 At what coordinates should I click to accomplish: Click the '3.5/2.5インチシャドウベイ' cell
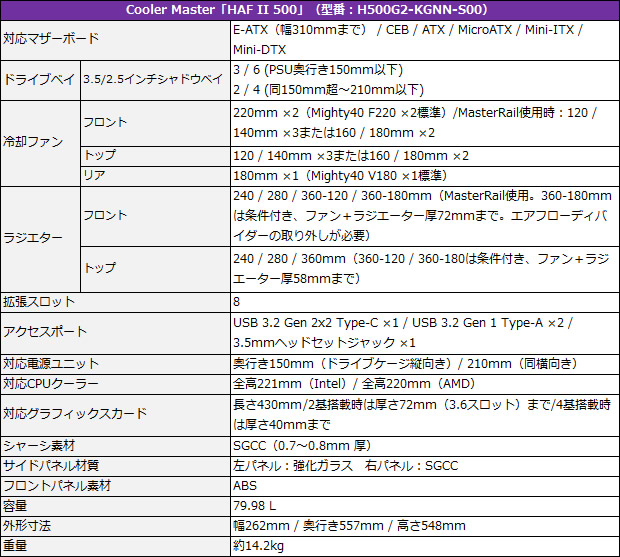155,80
